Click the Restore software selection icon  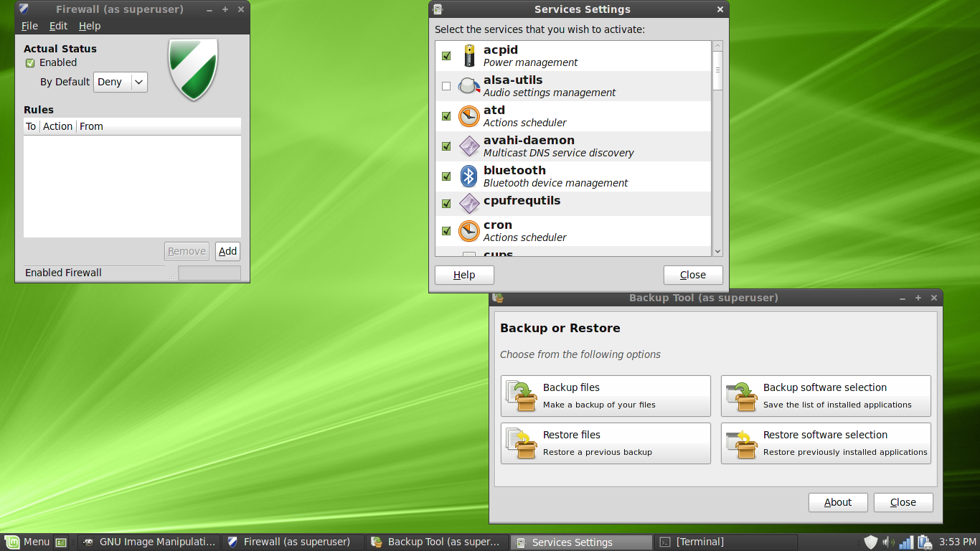coord(742,443)
